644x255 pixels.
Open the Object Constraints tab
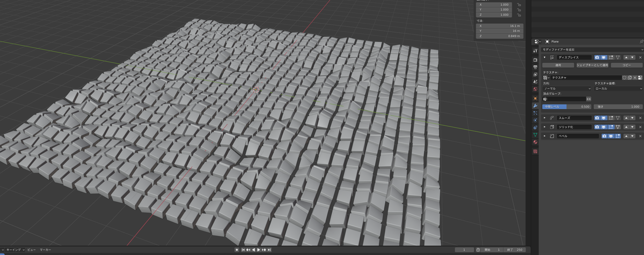click(535, 127)
